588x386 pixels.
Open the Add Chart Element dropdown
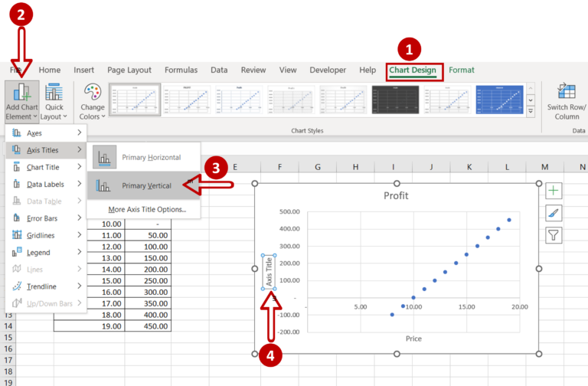(21, 101)
